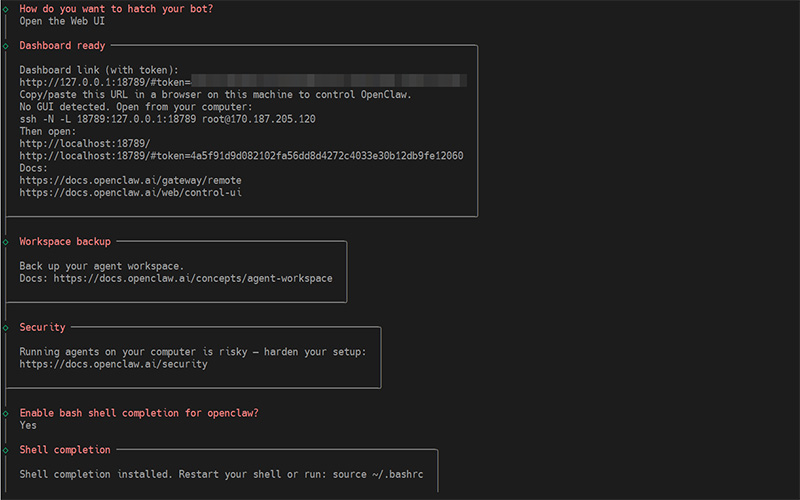Click the diamond marker next to Security heading

pyautogui.click(x=6, y=327)
